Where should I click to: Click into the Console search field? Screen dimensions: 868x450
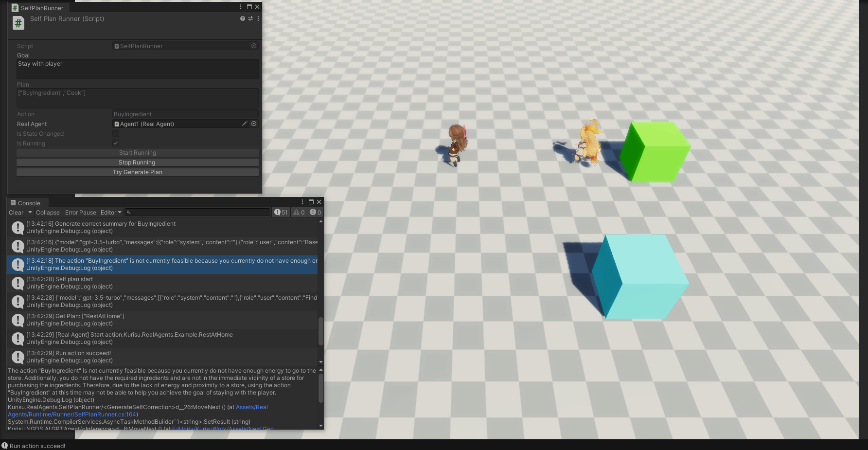click(197, 212)
